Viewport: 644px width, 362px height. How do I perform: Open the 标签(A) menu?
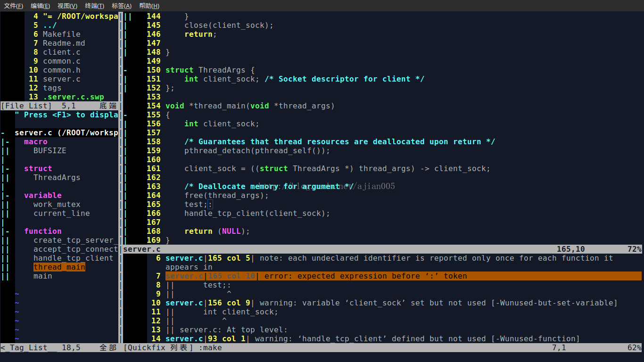122,6
